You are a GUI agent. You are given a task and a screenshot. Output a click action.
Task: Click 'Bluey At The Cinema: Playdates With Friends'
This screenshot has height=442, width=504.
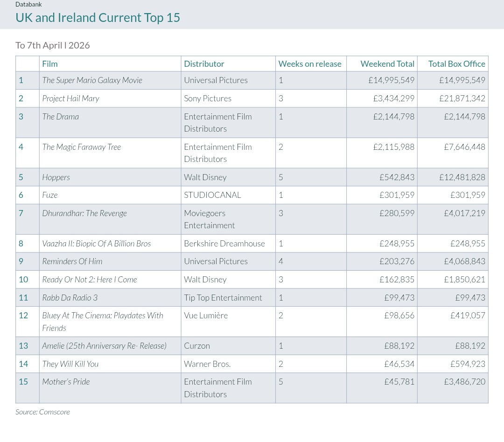point(103,322)
